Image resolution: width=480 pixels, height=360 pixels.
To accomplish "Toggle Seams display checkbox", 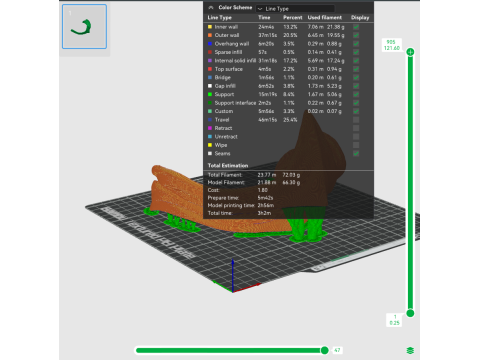I will (356, 153).
